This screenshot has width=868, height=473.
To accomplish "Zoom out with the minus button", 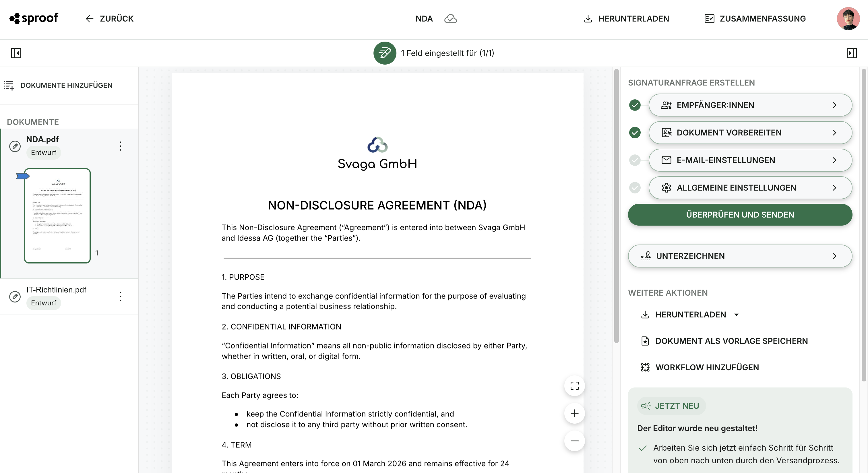I will point(575,441).
